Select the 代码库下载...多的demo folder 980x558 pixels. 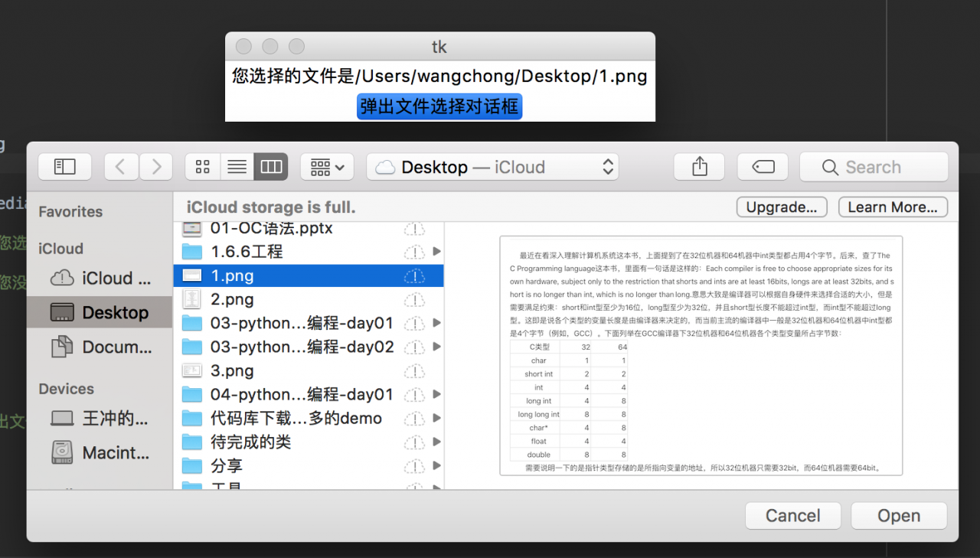pyautogui.click(x=309, y=418)
